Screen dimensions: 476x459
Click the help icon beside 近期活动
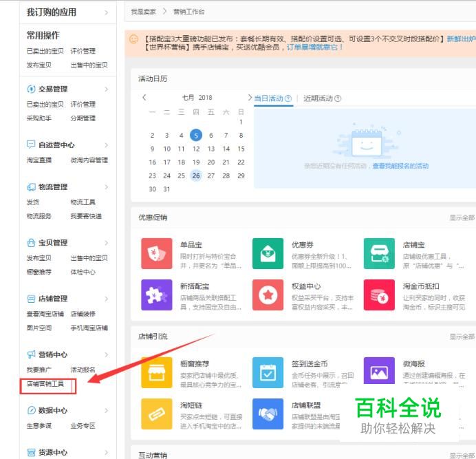338,98
